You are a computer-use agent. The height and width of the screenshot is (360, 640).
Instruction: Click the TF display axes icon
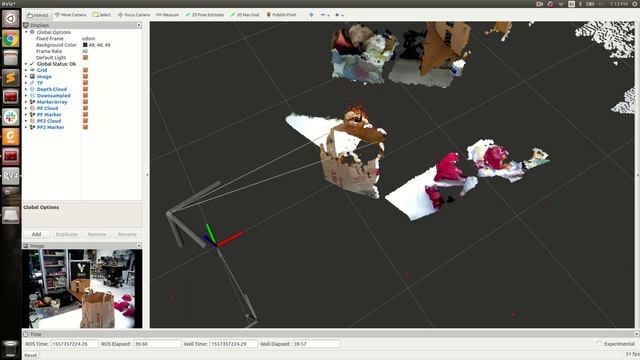[32, 83]
